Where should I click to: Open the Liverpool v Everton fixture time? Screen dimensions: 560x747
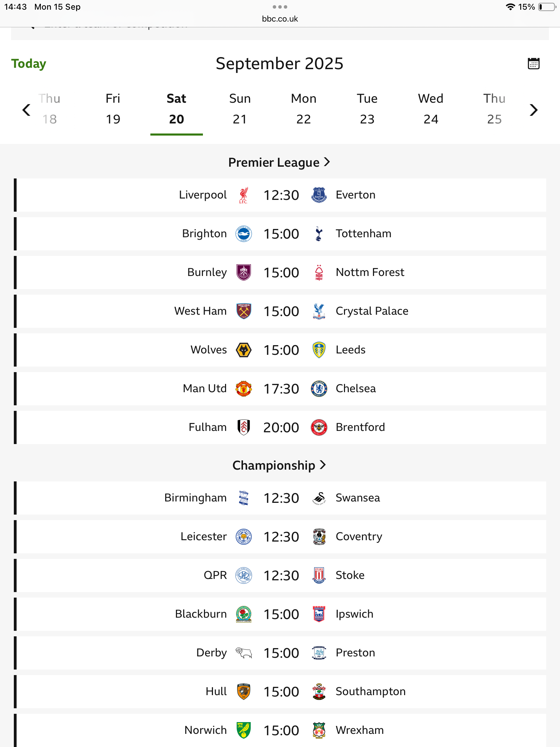(x=281, y=195)
